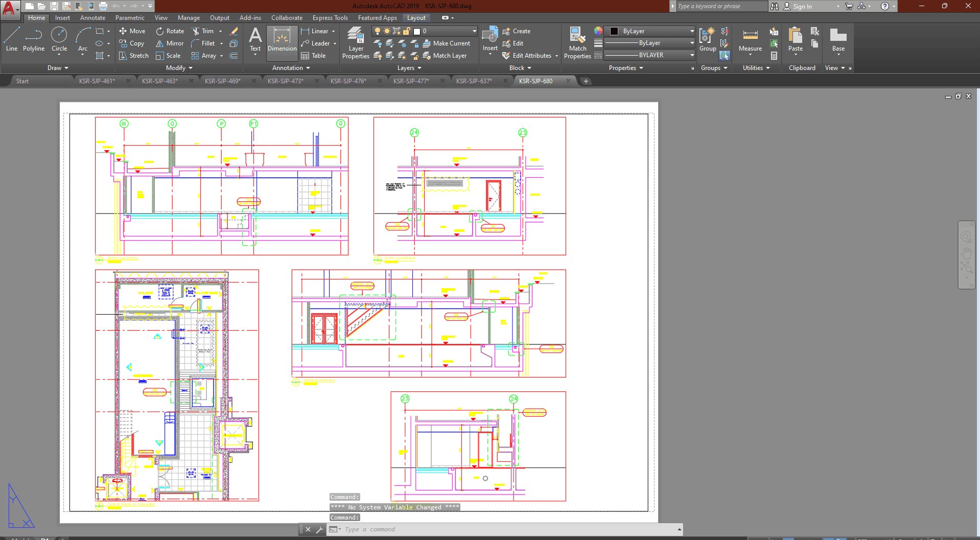Viewport: 980px width, 540px height.
Task: Toggle group selection on/off
Action: coord(725,55)
